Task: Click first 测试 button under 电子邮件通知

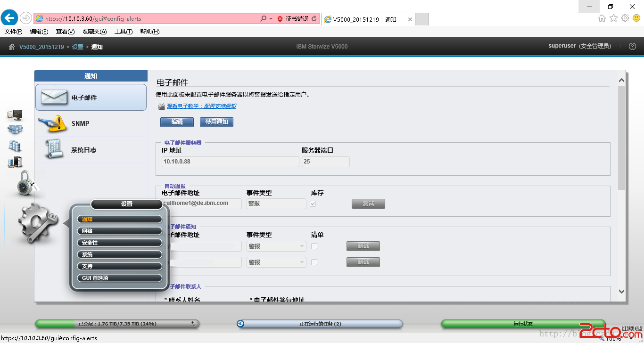Action: 363,246
